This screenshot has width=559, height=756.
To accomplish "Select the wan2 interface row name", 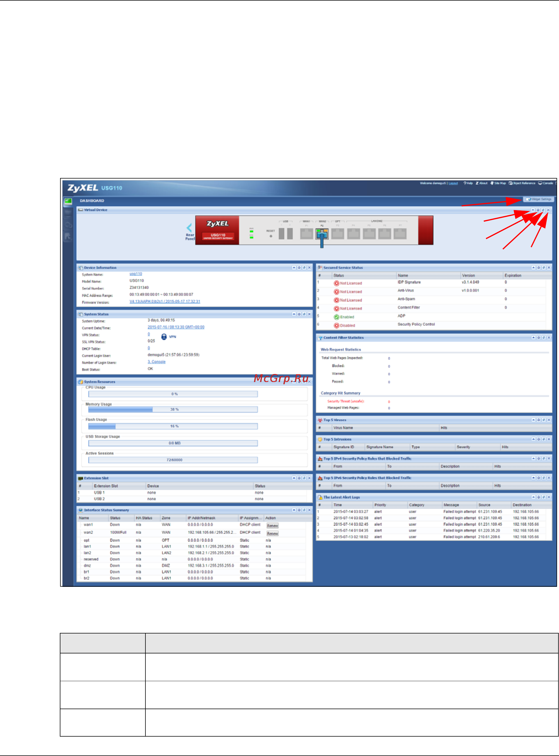I will [x=88, y=533].
